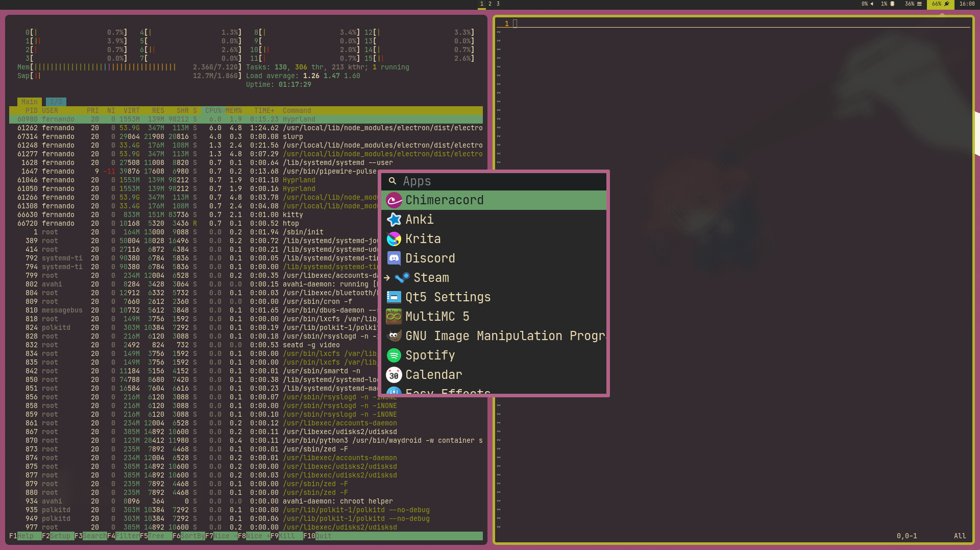Click line 1 in the editor pane
The width and height of the screenshot is (980, 550).
click(733, 23)
